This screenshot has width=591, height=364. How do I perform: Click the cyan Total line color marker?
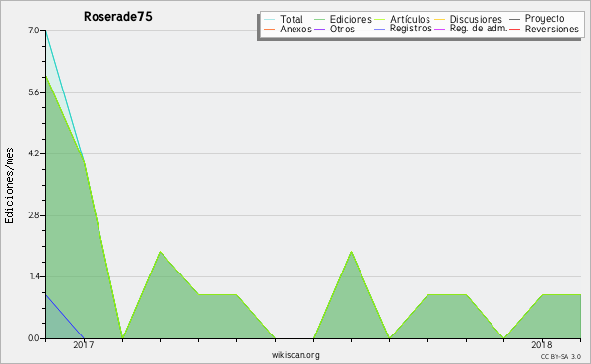270,19
